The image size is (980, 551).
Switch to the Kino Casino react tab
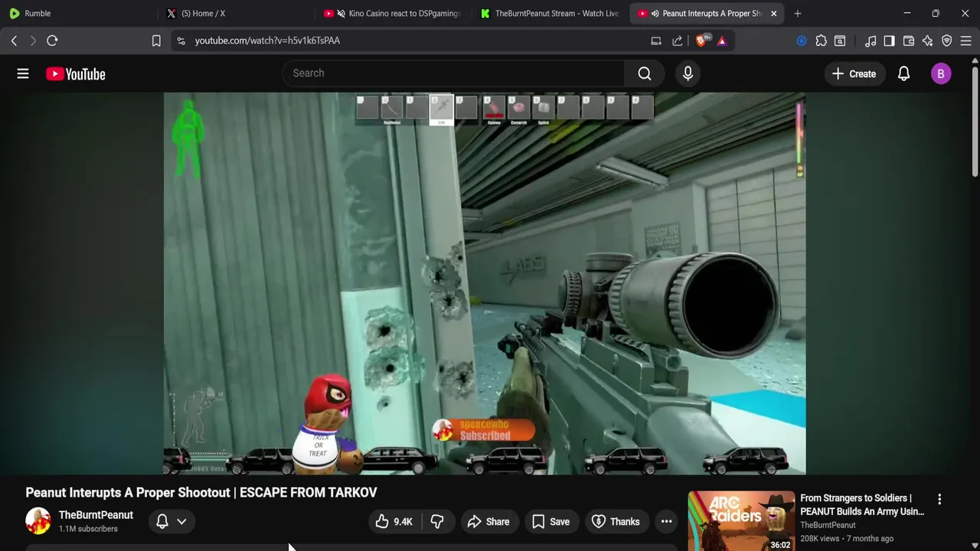392,13
